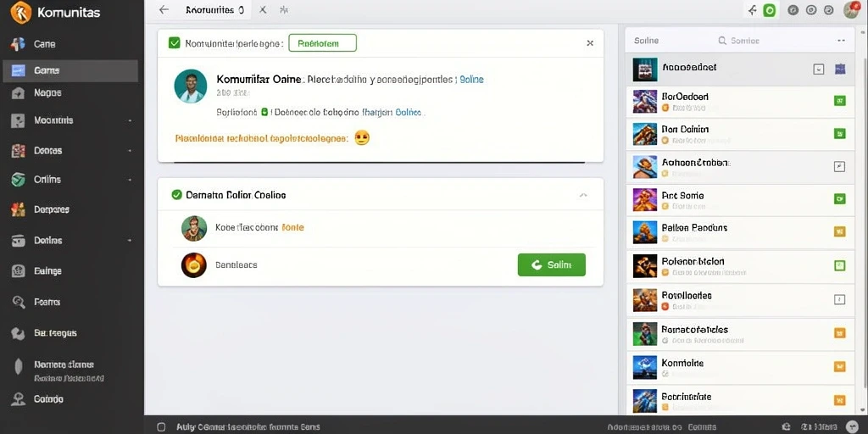Click the green outlined Raeriotem button
The image size is (868, 434).
pos(323,42)
